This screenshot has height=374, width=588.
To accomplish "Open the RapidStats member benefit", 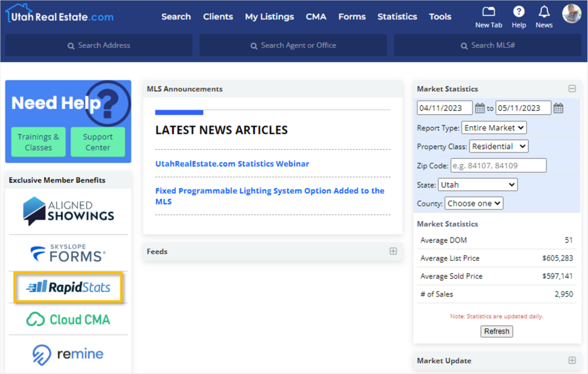I will tap(68, 287).
